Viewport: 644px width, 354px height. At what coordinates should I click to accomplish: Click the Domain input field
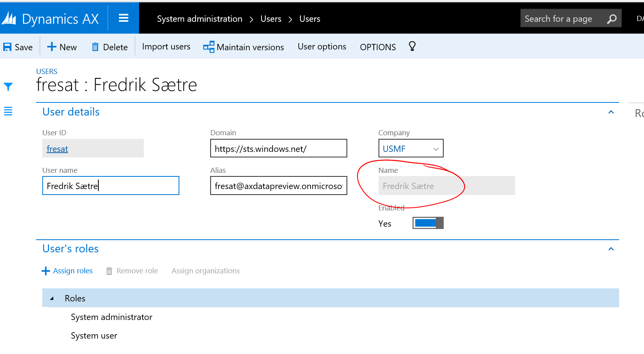(x=279, y=148)
